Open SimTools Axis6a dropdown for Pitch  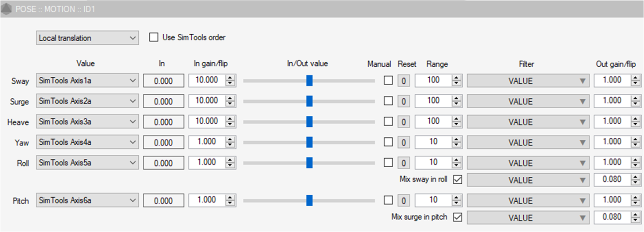pos(87,201)
